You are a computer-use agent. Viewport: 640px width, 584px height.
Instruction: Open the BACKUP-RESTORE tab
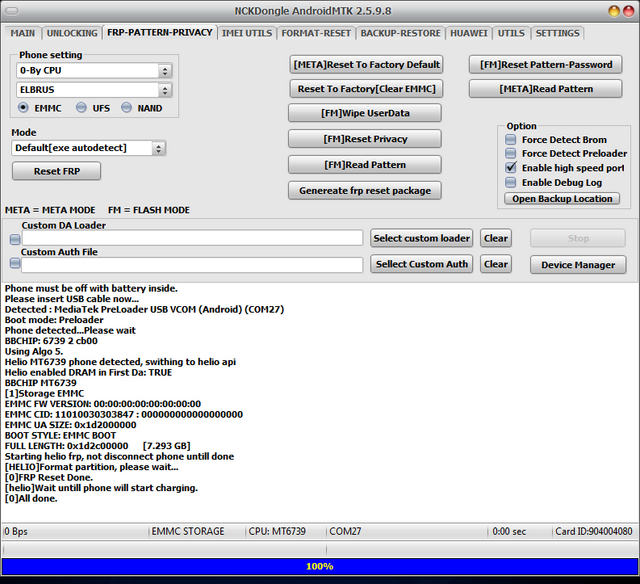click(400, 33)
